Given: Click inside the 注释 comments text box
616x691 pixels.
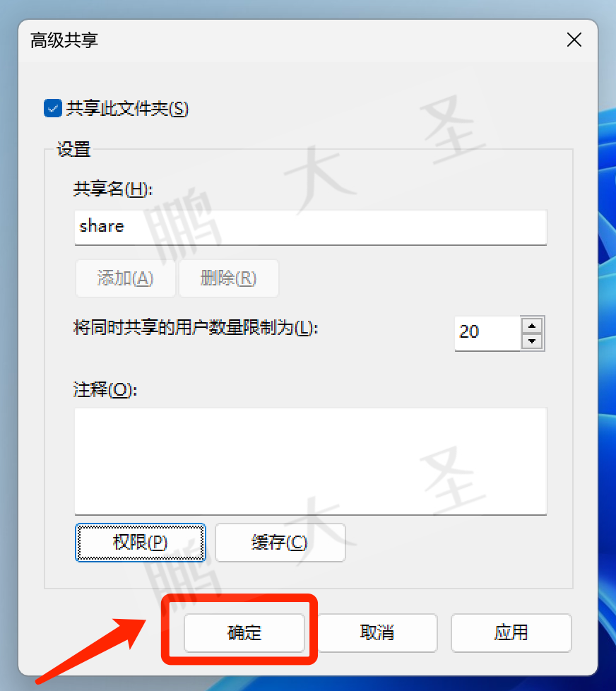Looking at the screenshot, I should (x=311, y=461).
